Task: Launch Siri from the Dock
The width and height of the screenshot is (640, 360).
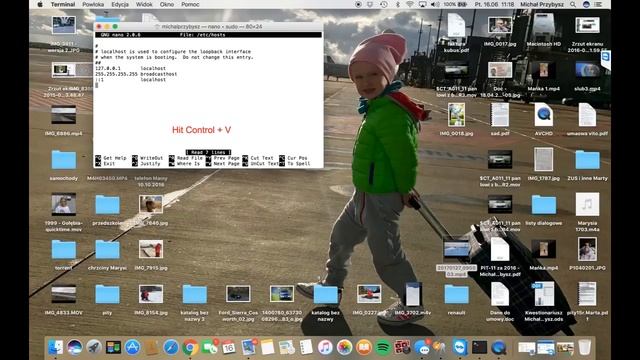Action: click(75, 347)
